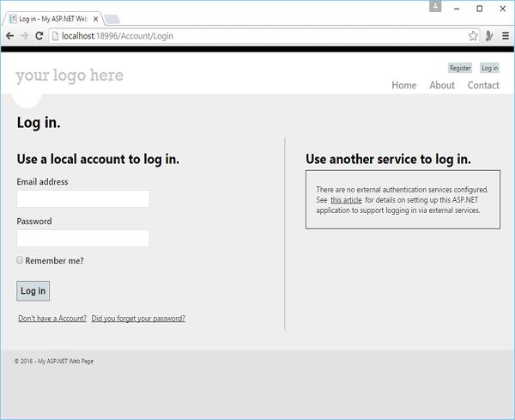The image size is (515, 420).
Task: Focus the Email address field
Action: 83,199
